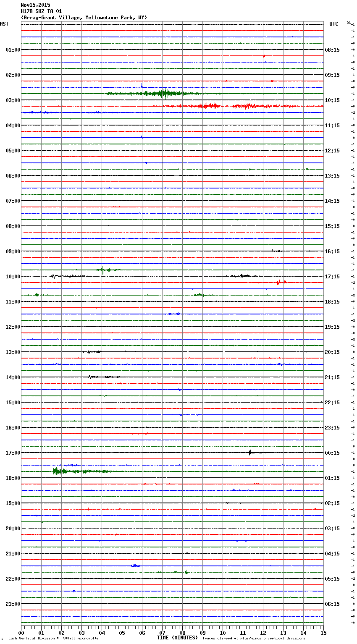Click the Each Vertical Division 500.00 microvolts note

[53, 639]
